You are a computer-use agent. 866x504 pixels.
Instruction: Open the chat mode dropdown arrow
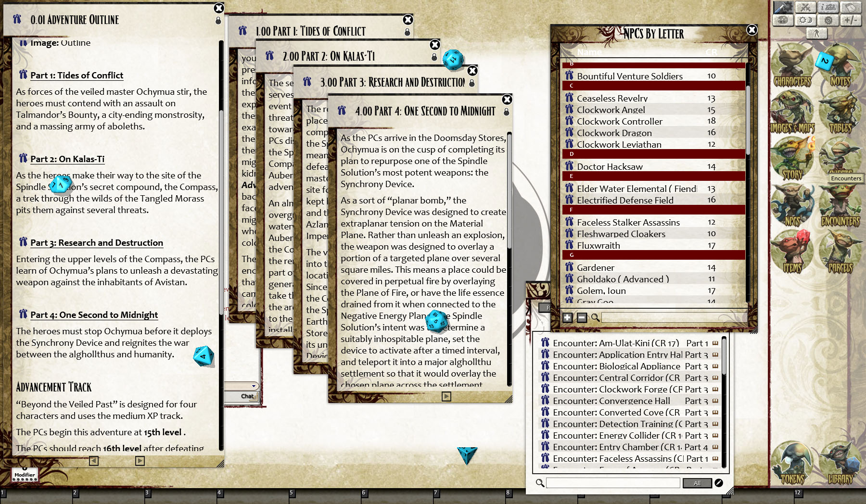(x=254, y=386)
